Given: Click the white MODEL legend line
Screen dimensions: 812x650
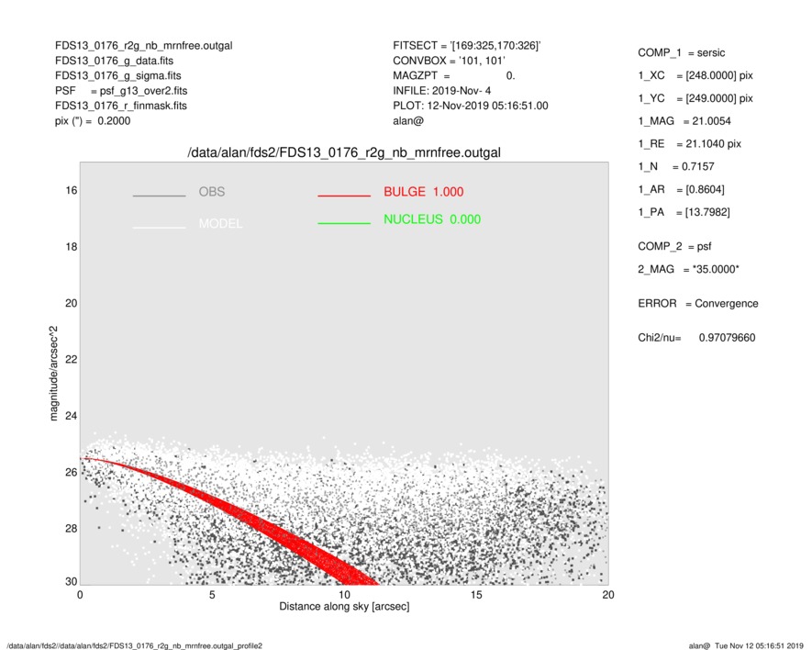Looking at the screenshot, I should [x=159, y=227].
